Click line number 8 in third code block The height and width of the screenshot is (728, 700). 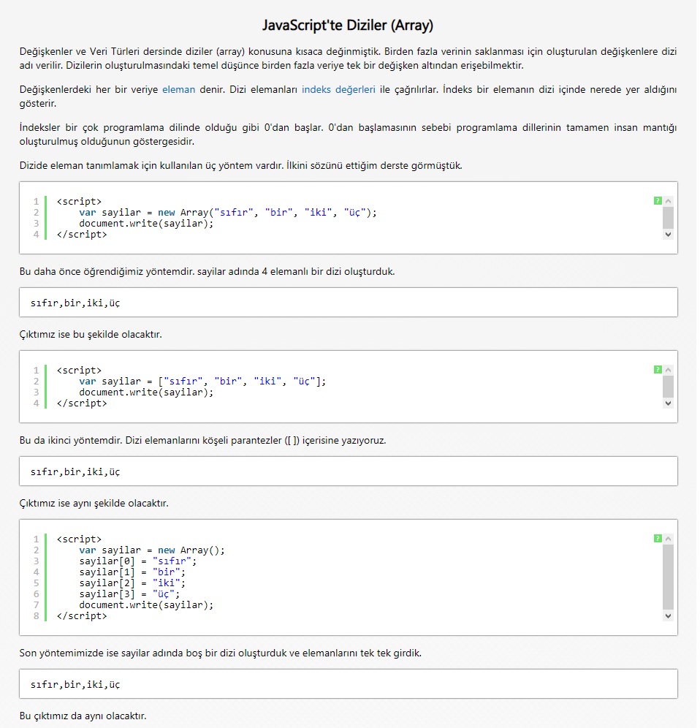pos(37,616)
